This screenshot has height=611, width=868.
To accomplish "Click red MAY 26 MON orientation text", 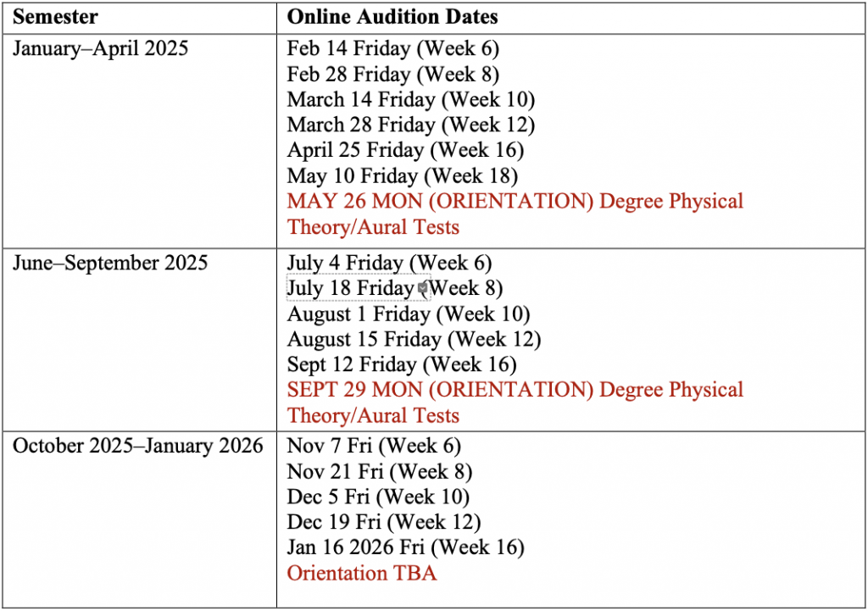I will 515,214.
